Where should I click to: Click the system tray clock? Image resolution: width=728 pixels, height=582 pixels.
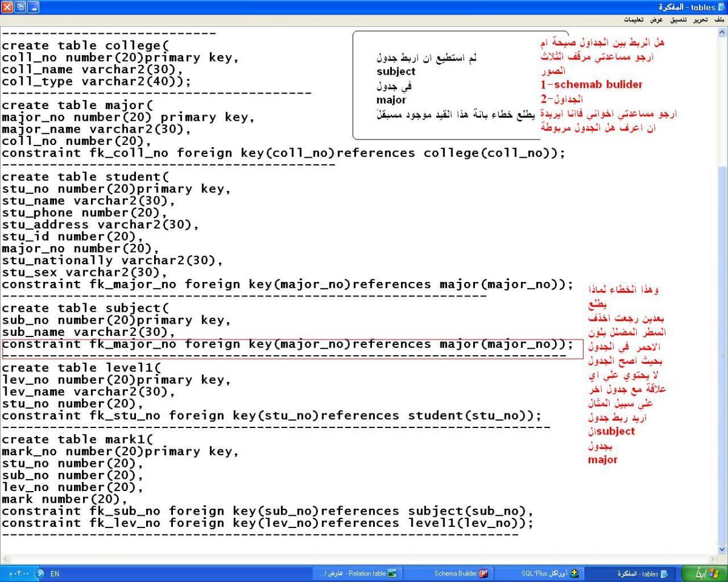(x=17, y=574)
